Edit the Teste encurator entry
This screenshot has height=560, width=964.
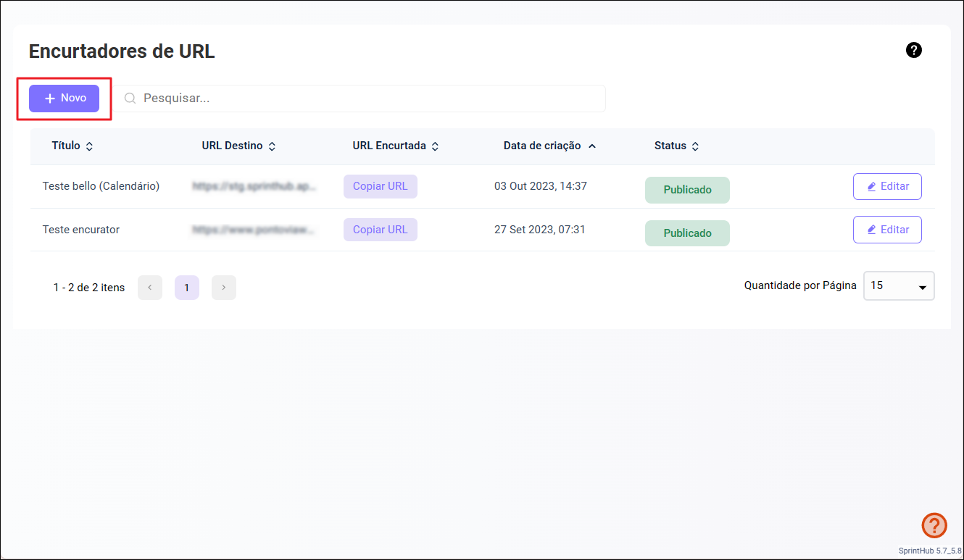(887, 230)
